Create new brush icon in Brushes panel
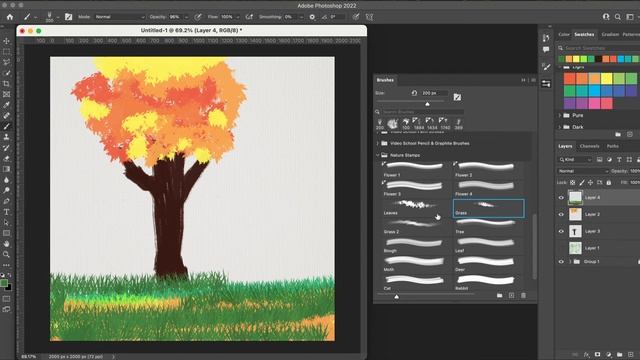 511,295
